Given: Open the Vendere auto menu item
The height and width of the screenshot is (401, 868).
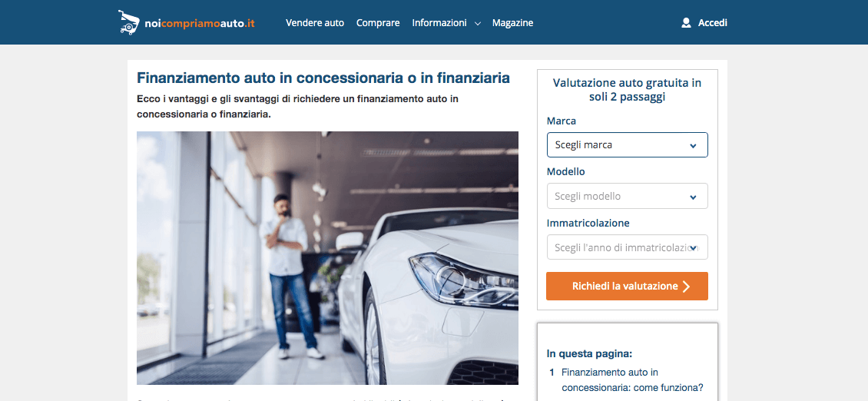Looking at the screenshot, I should pyautogui.click(x=315, y=23).
